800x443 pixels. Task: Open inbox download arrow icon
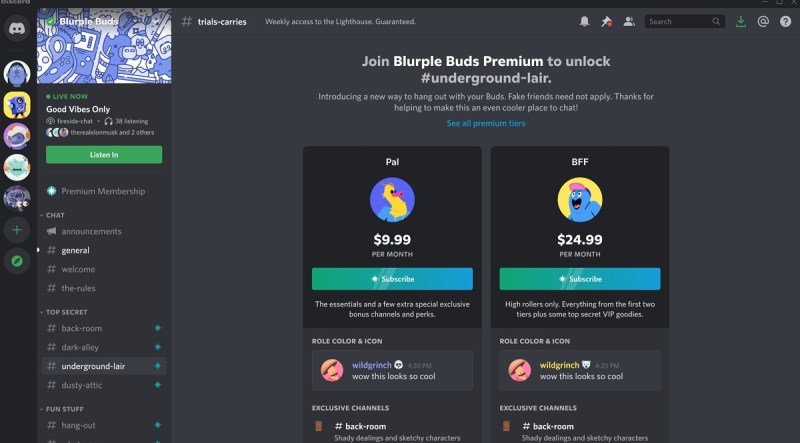click(741, 21)
